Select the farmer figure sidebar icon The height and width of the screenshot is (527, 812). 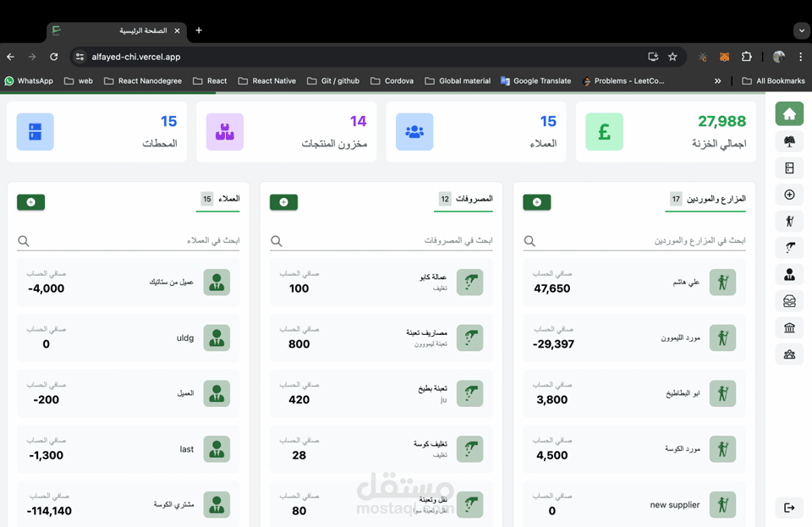pyautogui.click(x=789, y=221)
